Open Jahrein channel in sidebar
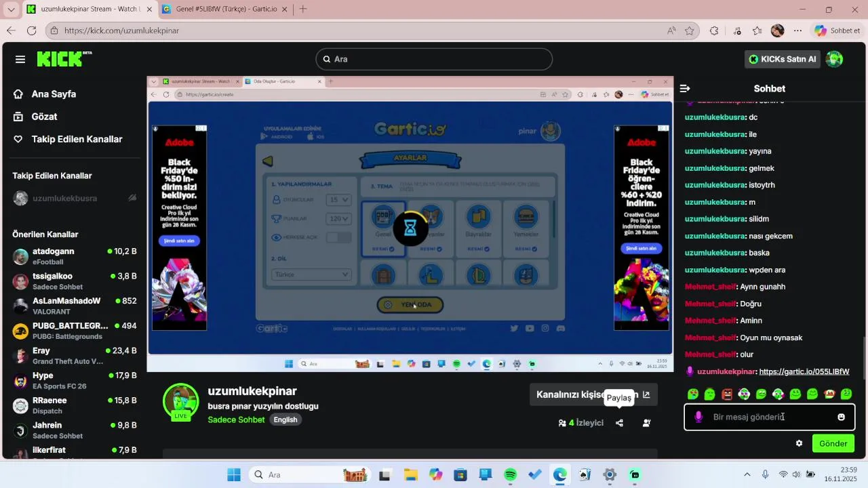Viewport: 868px width, 488px height. click(75, 430)
